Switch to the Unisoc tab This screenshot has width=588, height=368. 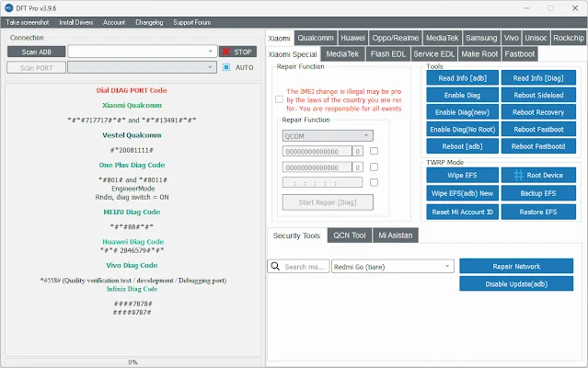(x=536, y=38)
